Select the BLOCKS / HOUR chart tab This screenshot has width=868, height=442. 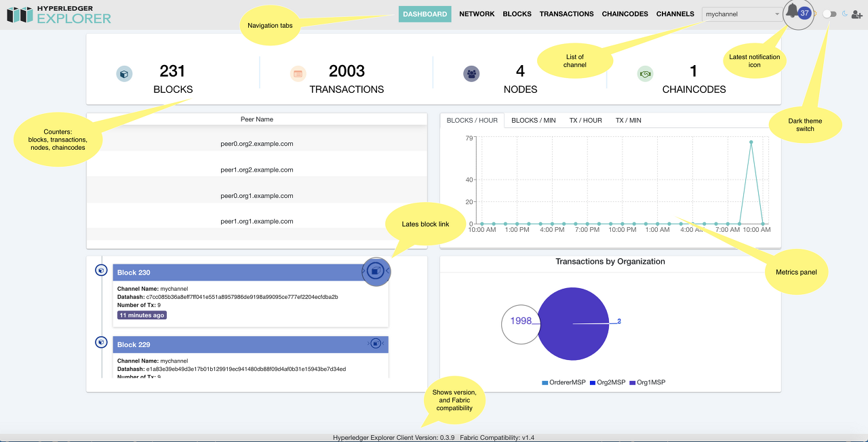[x=472, y=121]
